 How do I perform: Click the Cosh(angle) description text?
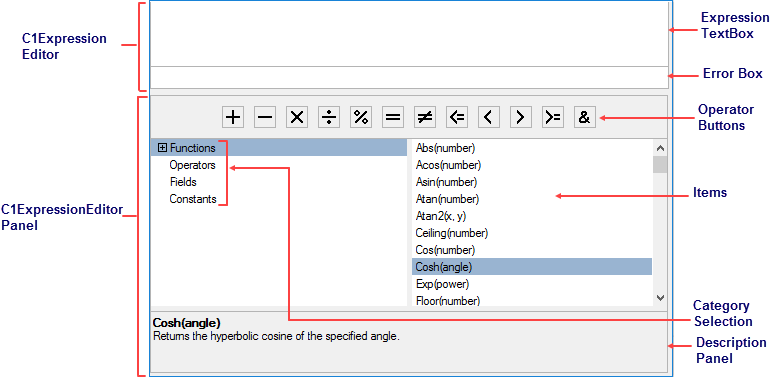pyautogui.click(x=276, y=336)
